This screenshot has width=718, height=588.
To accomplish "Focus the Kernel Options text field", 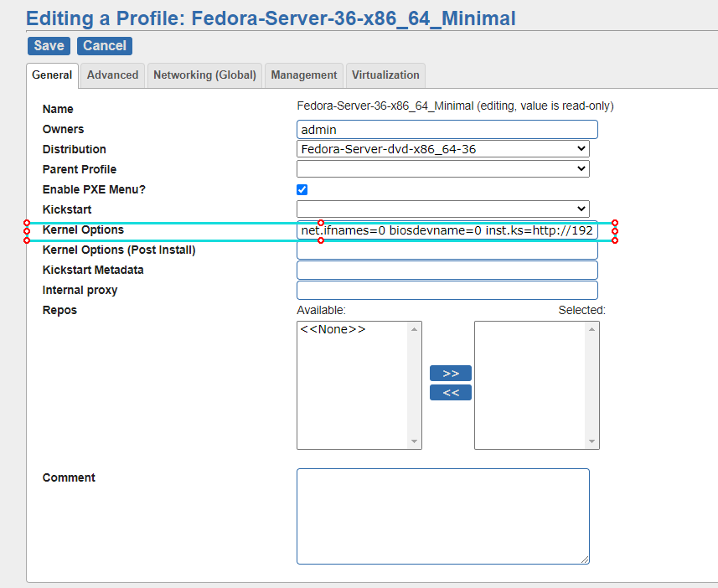I will pos(447,230).
